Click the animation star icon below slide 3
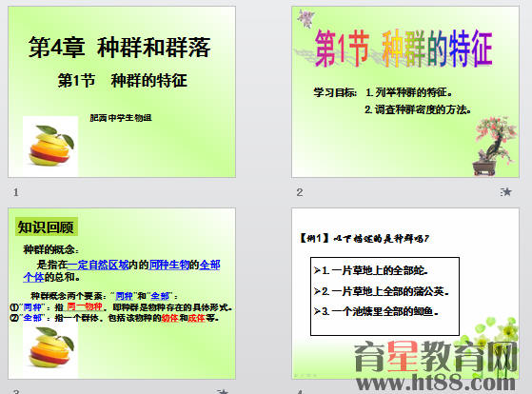This screenshot has width=532, height=394. (x=223, y=392)
